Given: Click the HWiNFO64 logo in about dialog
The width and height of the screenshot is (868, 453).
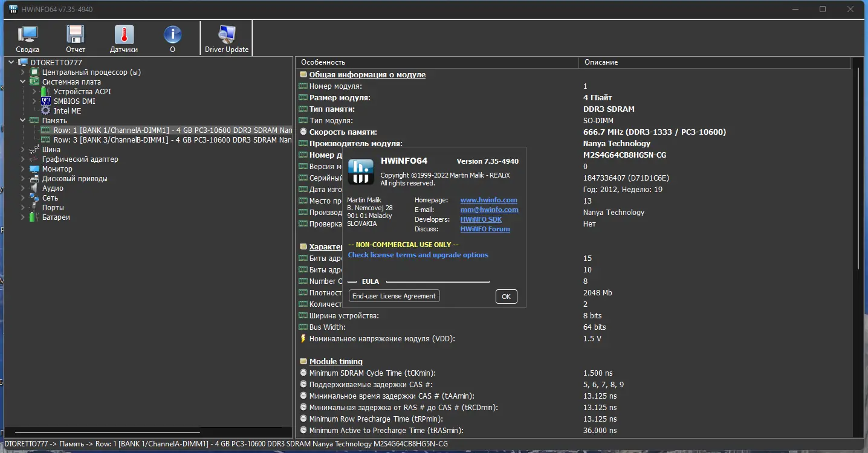Looking at the screenshot, I should pyautogui.click(x=360, y=172).
